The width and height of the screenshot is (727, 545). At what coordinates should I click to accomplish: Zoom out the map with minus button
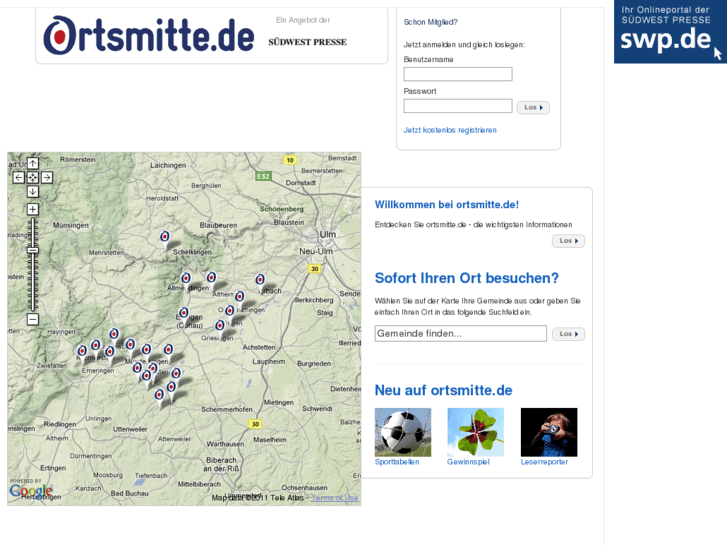(x=32, y=319)
